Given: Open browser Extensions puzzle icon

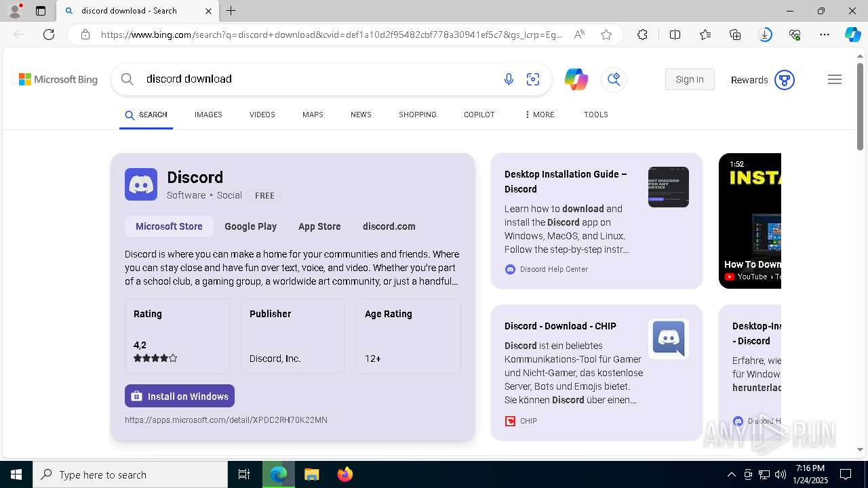Looking at the screenshot, I should 642,35.
